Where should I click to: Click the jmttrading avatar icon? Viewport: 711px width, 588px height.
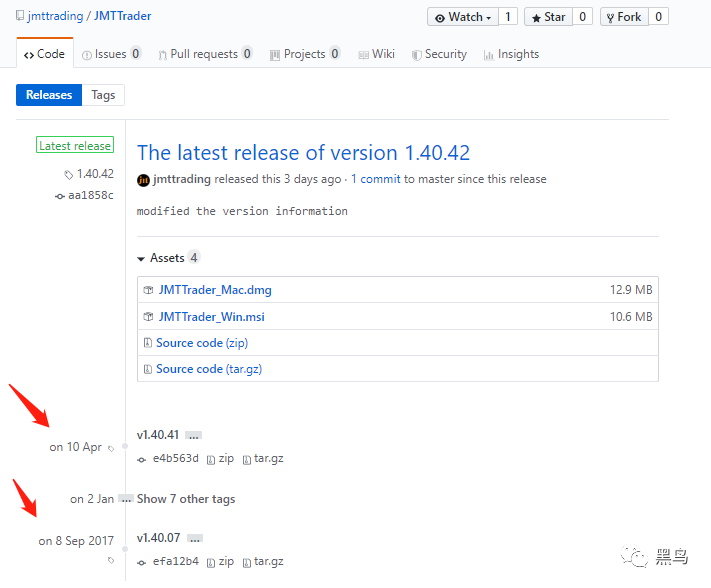(x=143, y=180)
